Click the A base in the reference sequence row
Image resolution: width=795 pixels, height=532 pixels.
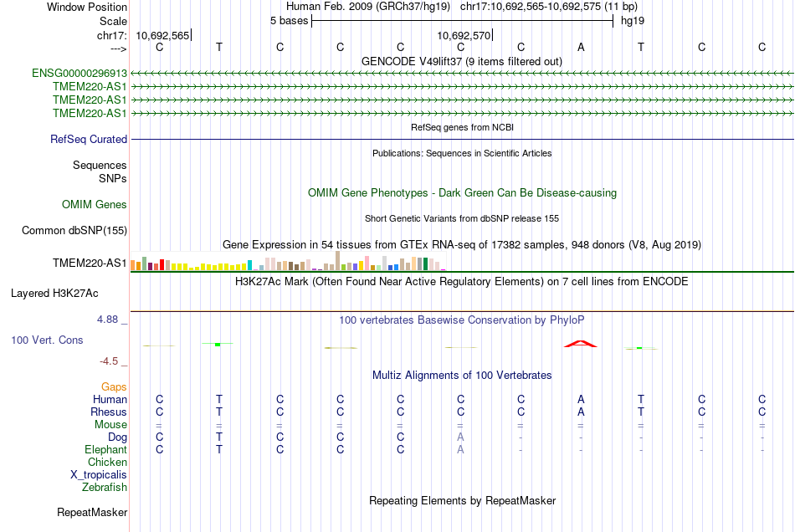pyautogui.click(x=581, y=47)
